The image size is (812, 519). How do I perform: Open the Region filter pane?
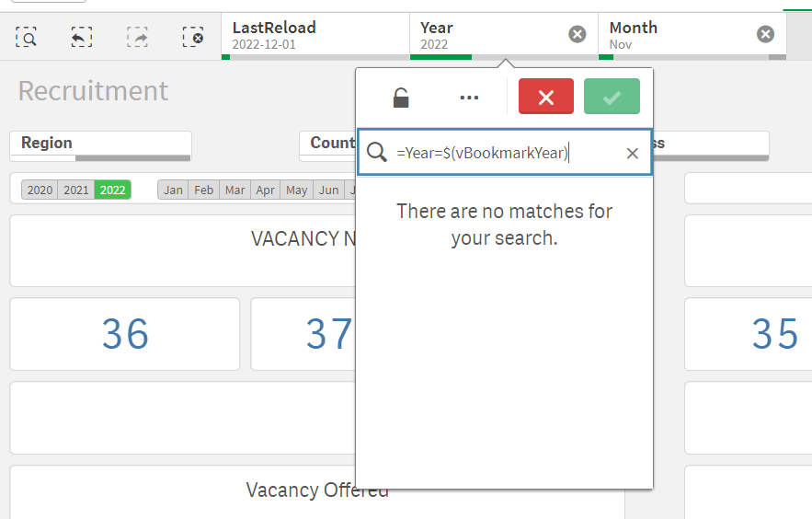click(x=99, y=144)
